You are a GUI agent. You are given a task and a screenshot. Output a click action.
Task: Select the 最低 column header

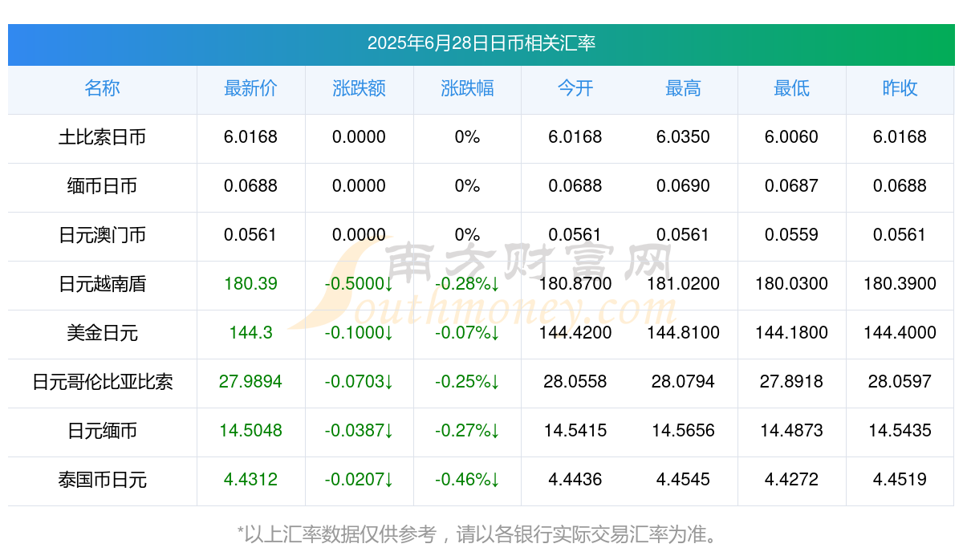(791, 88)
